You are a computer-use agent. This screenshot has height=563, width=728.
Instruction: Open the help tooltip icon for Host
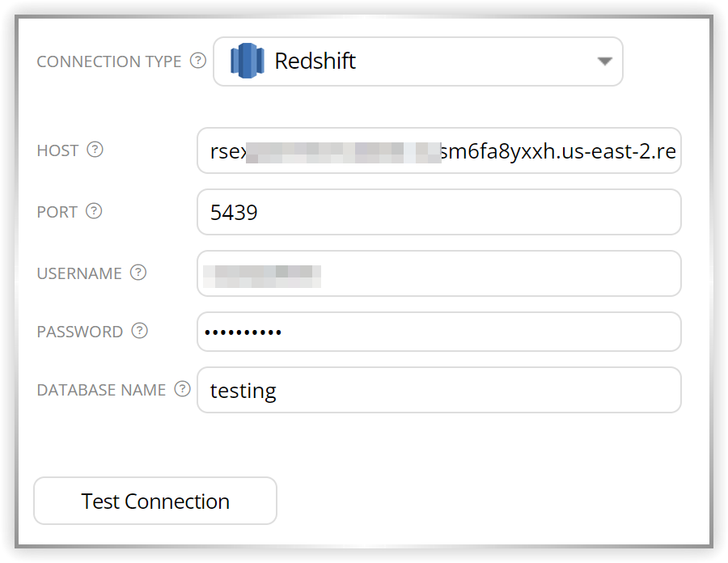click(x=95, y=150)
